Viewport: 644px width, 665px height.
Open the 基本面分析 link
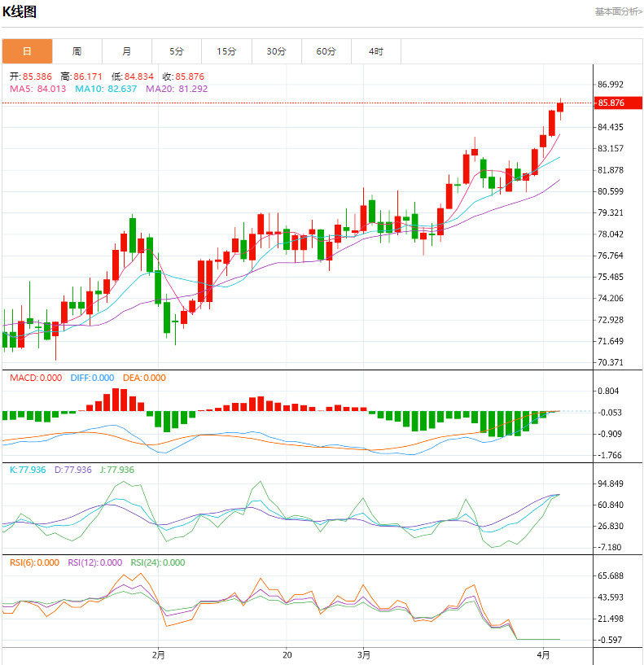[618, 11]
